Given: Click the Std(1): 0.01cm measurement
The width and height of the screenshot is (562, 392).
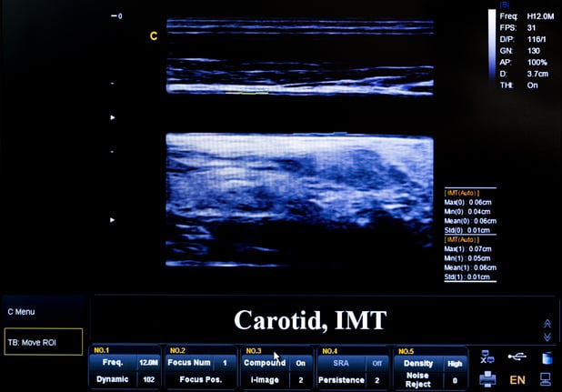Looking at the screenshot, I should (x=467, y=277).
